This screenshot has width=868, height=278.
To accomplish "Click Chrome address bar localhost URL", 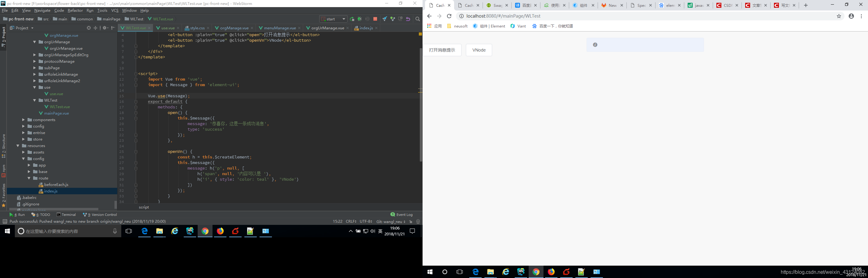I will (503, 16).
